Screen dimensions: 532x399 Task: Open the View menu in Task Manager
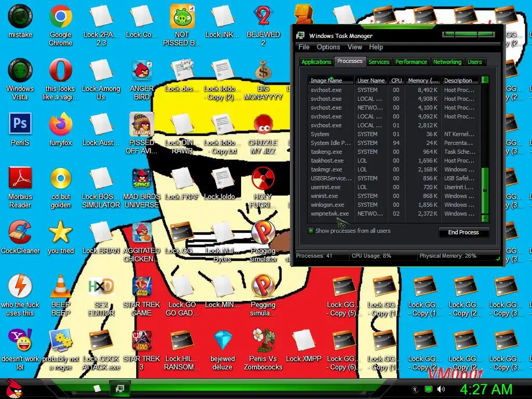coord(354,47)
